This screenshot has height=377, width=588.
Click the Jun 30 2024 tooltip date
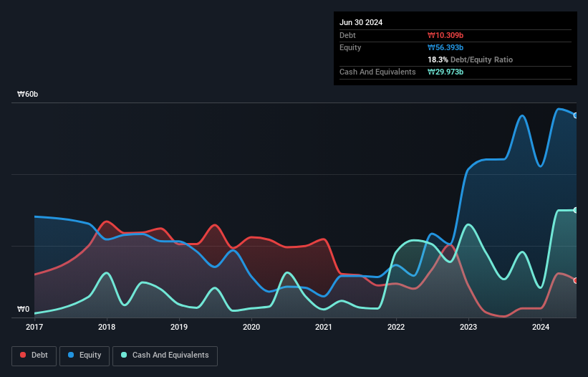[361, 22]
